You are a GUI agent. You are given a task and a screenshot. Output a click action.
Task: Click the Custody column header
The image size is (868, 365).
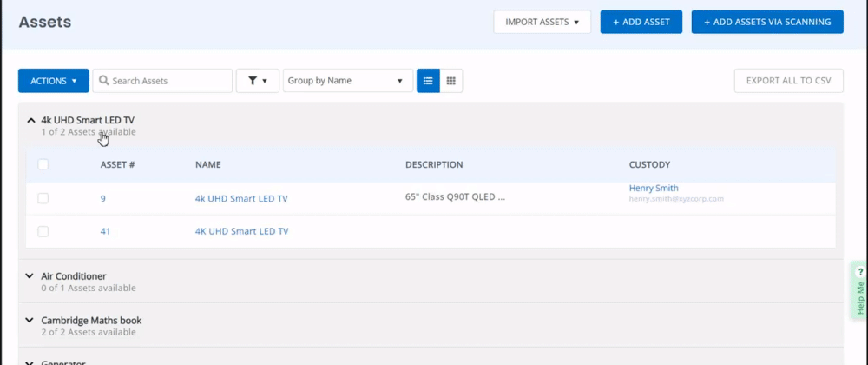(650, 164)
